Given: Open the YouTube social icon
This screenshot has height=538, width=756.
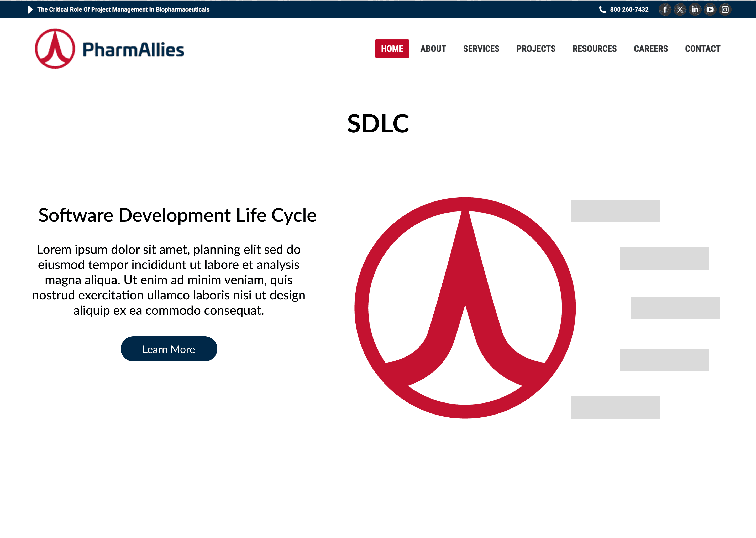Looking at the screenshot, I should tap(710, 10).
